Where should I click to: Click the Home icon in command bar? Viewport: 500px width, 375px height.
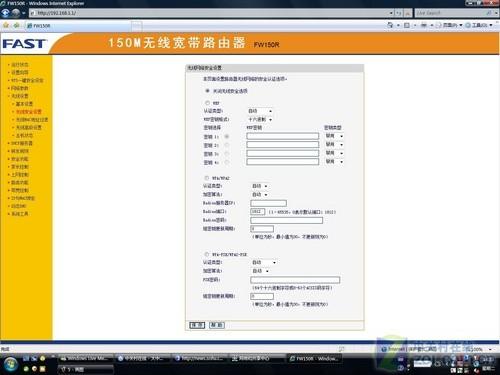pyautogui.click(x=390, y=25)
